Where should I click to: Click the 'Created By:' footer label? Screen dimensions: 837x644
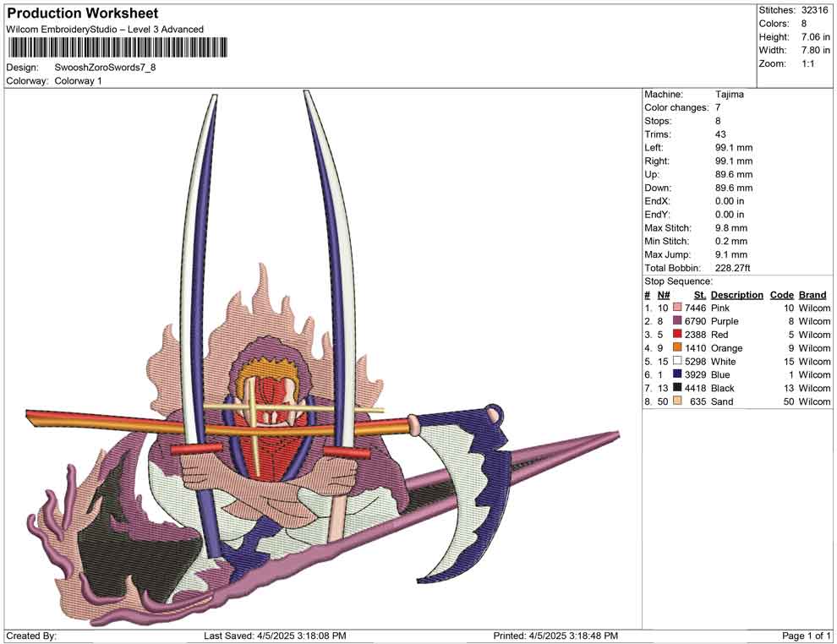(x=31, y=636)
